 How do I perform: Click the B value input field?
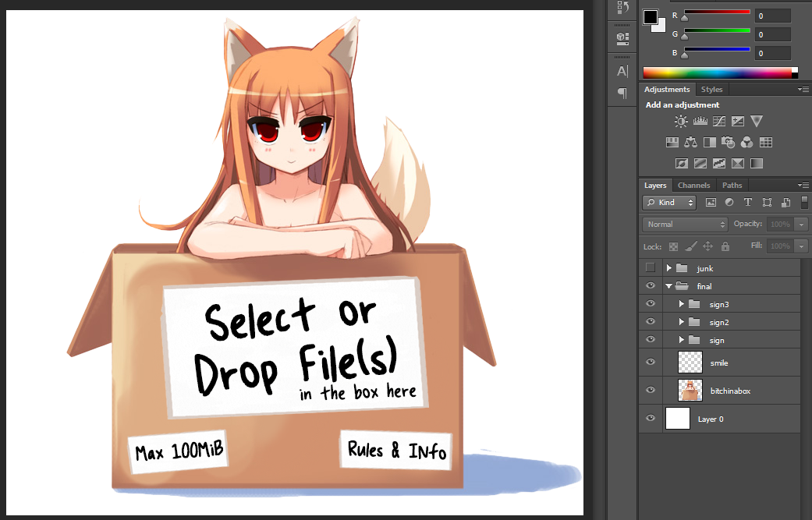(772, 53)
